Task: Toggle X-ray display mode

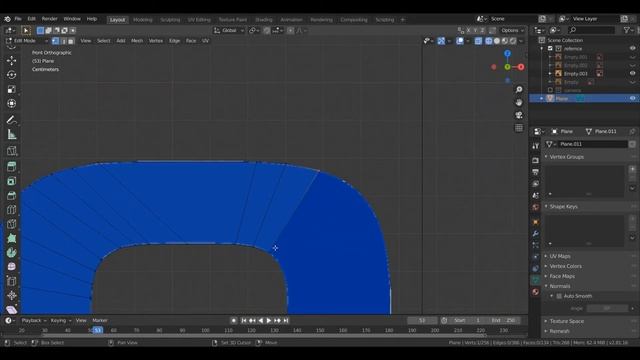Action: (478, 41)
